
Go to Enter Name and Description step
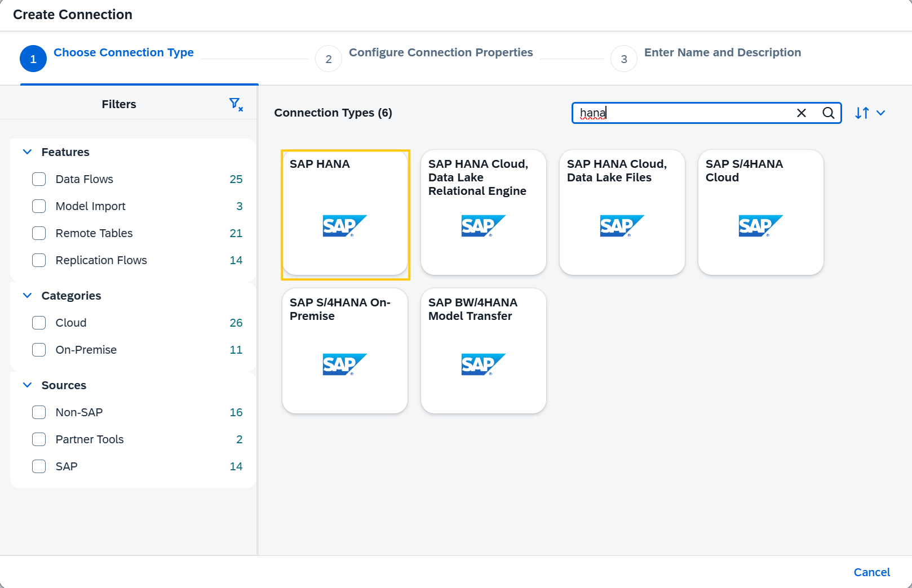(706, 58)
